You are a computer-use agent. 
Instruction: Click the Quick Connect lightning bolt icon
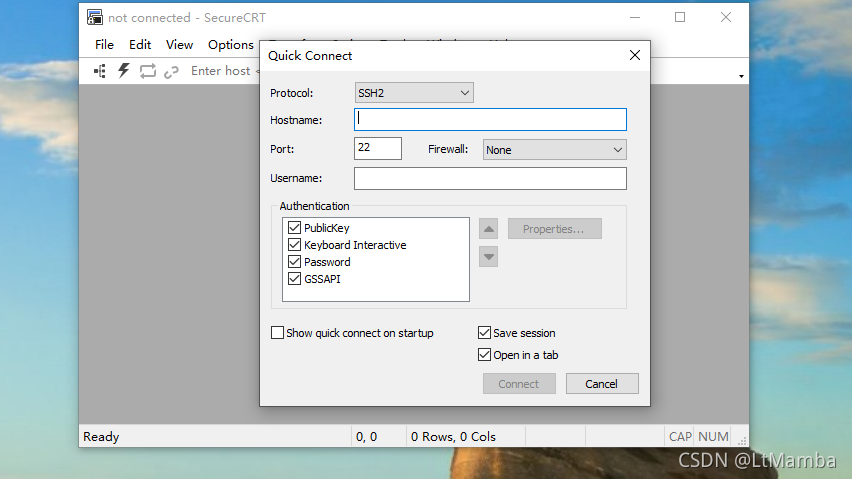tap(124, 71)
